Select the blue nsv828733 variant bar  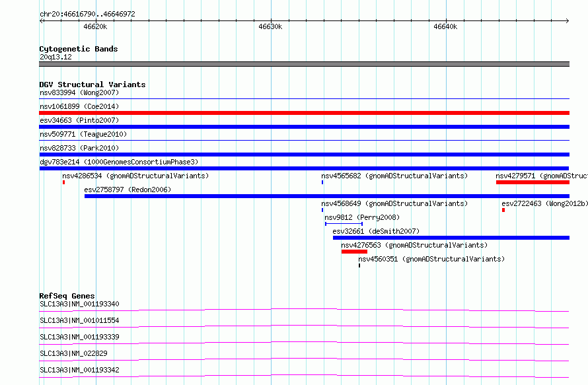click(304, 155)
